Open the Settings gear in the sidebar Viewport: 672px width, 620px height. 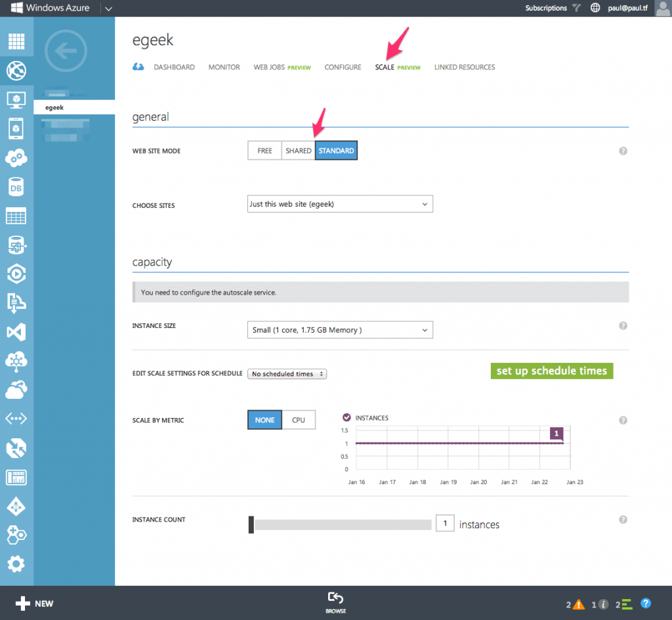pos(16,563)
